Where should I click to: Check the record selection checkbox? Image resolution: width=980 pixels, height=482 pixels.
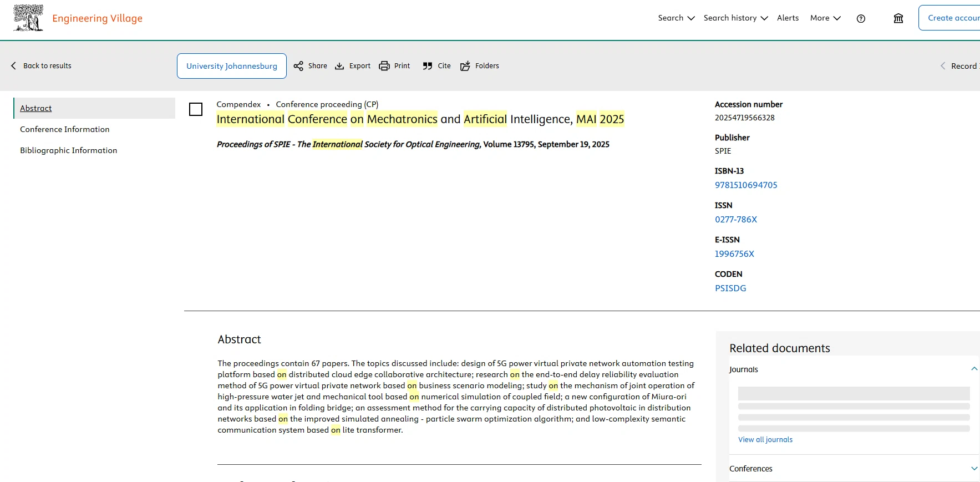[196, 109]
